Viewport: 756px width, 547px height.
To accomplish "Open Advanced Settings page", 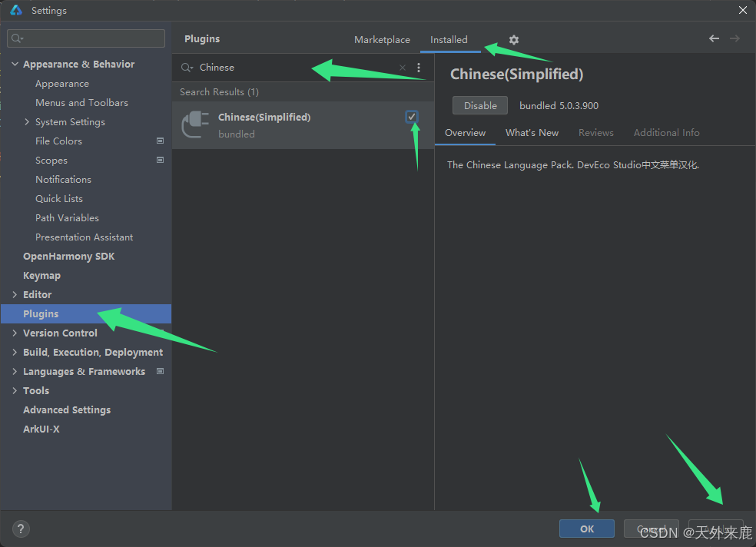I will coord(67,410).
